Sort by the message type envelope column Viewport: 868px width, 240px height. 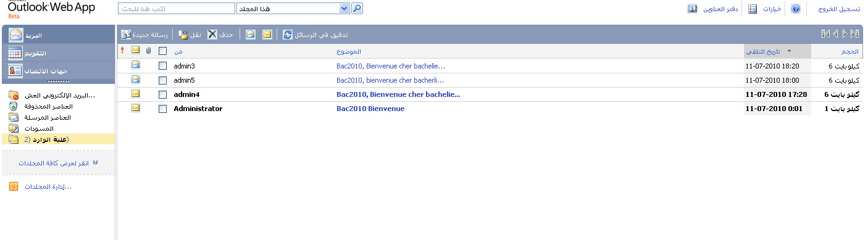coord(135,51)
